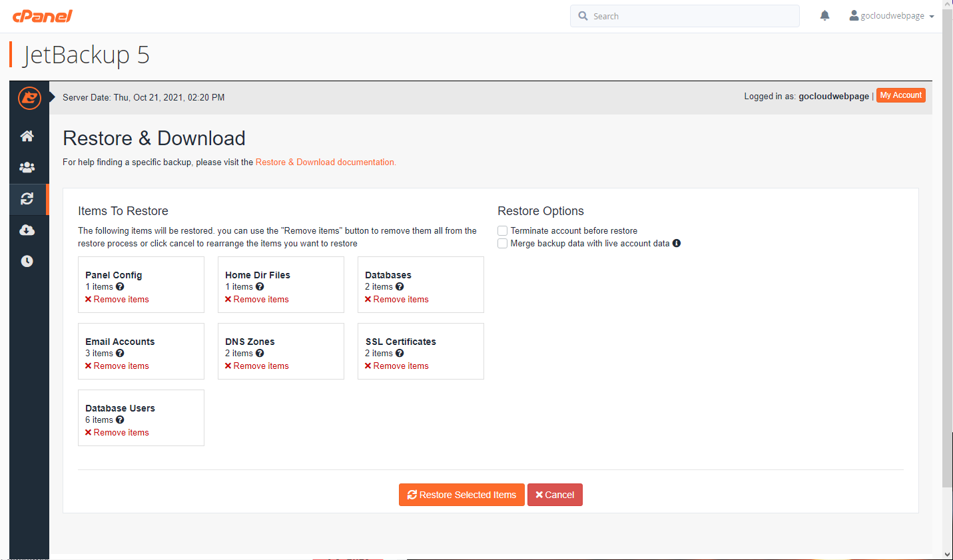Viewport: 953px width, 560px height.
Task: Click the Panel Config heading
Action: click(x=113, y=275)
